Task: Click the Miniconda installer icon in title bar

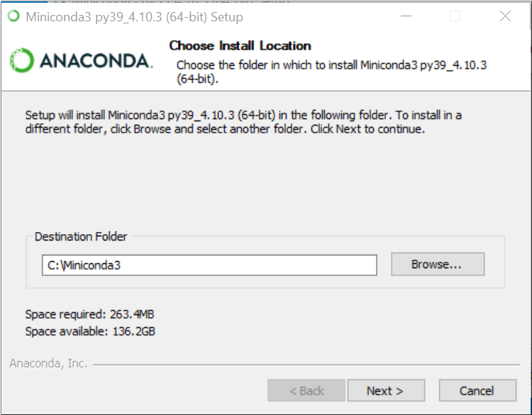Action: [13, 16]
